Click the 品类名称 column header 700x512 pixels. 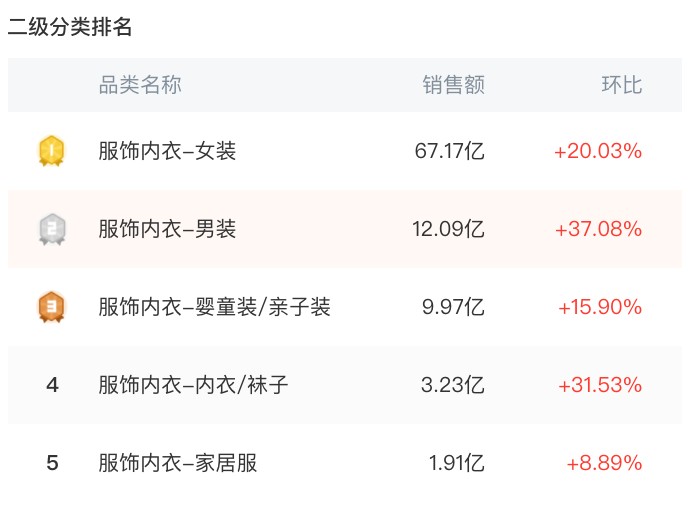click(x=140, y=85)
